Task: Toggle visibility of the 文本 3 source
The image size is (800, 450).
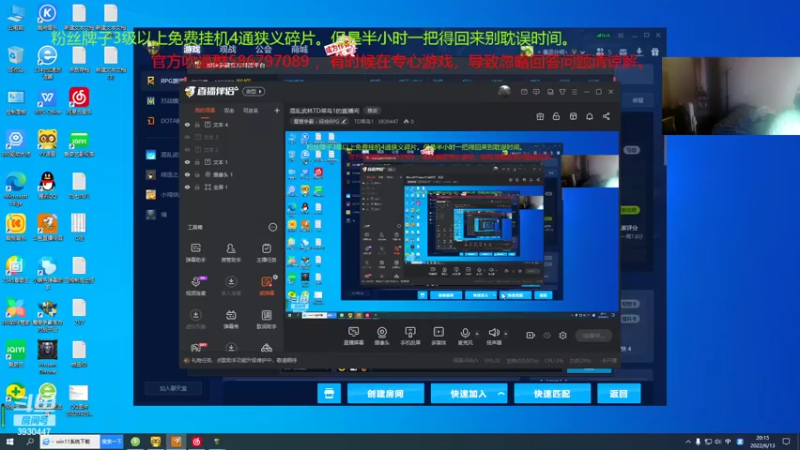Action: click(187, 137)
